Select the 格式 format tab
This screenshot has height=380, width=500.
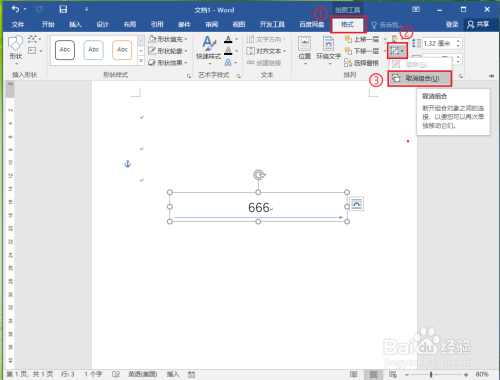[347, 25]
